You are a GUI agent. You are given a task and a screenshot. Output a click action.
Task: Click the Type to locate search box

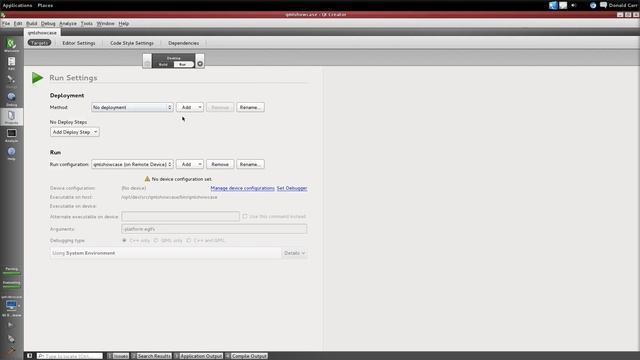point(70,356)
